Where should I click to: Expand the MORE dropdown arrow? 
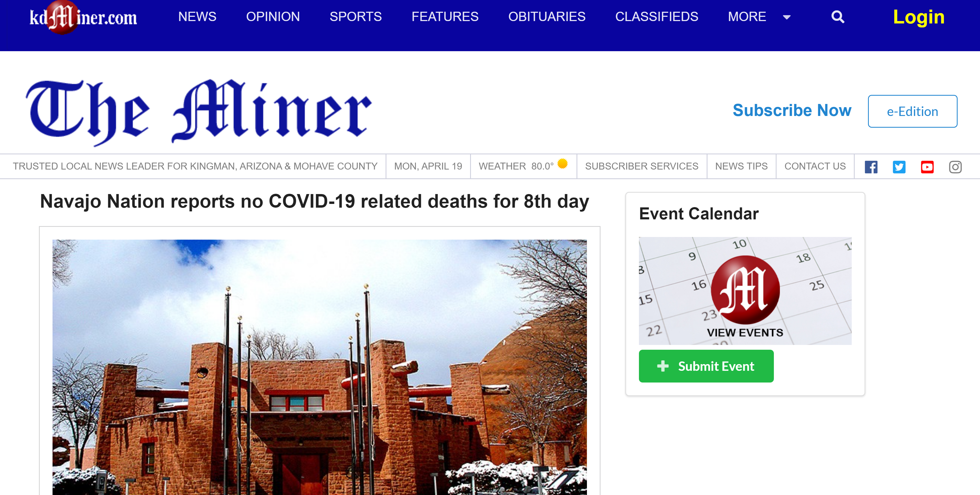click(x=787, y=17)
